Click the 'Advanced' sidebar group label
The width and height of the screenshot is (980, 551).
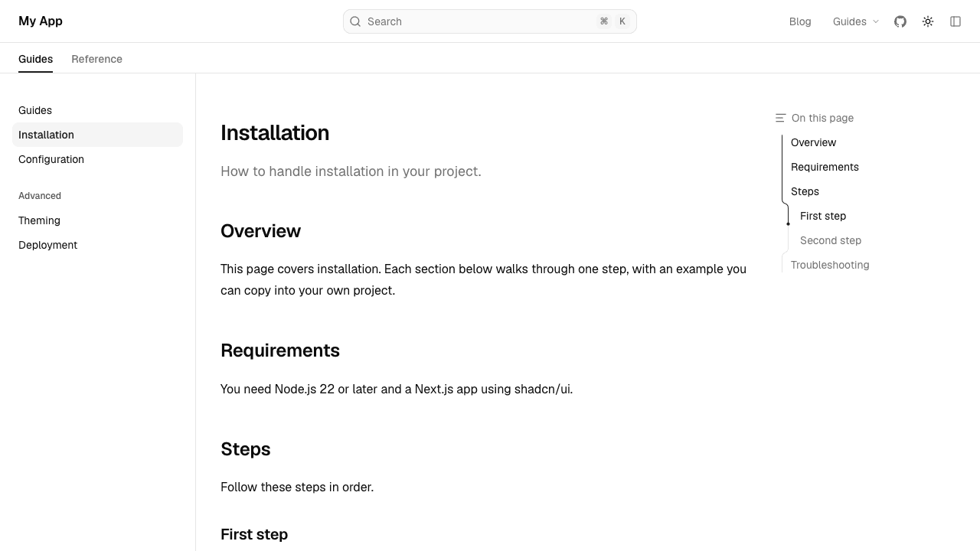click(x=40, y=196)
